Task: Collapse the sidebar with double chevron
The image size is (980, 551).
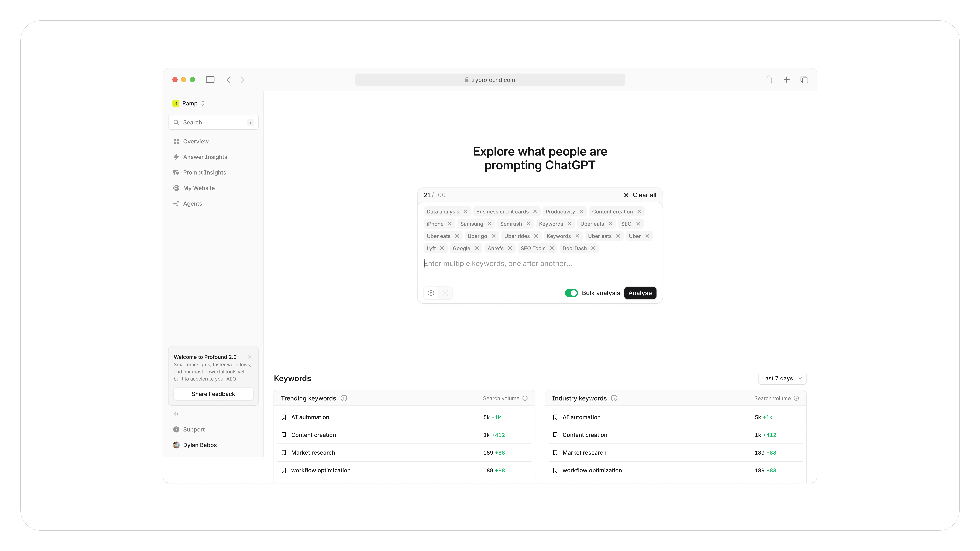Action: tap(176, 414)
